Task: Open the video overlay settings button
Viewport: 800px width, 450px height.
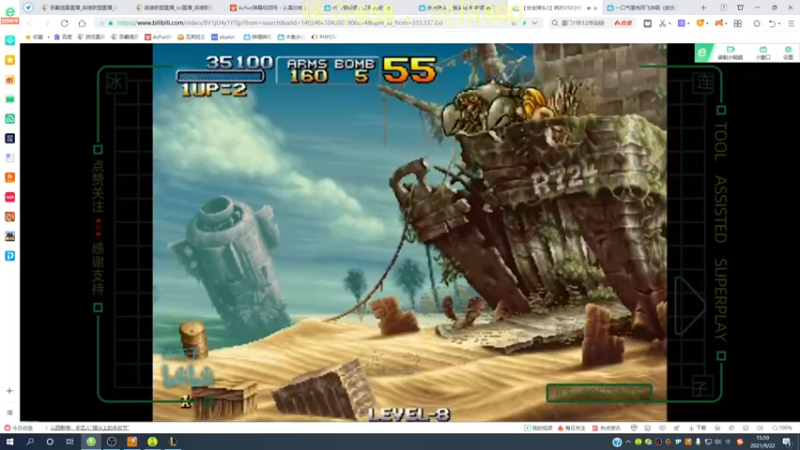Action: pos(788,53)
